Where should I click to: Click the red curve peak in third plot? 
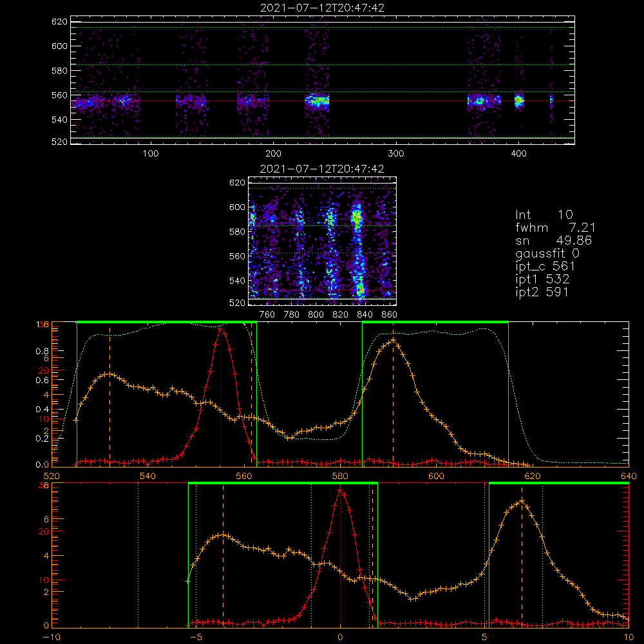tap(220, 328)
